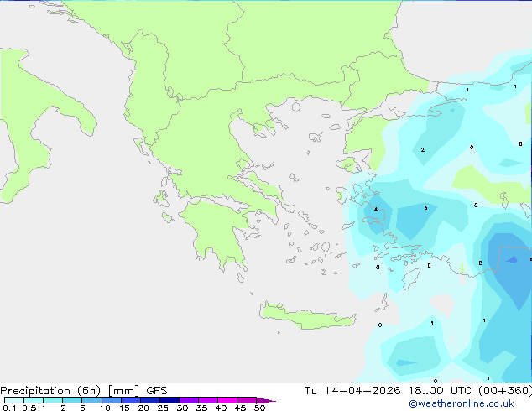Click the 5–10 mm legend swatch
The image size is (532, 411).
(x=91, y=400)
